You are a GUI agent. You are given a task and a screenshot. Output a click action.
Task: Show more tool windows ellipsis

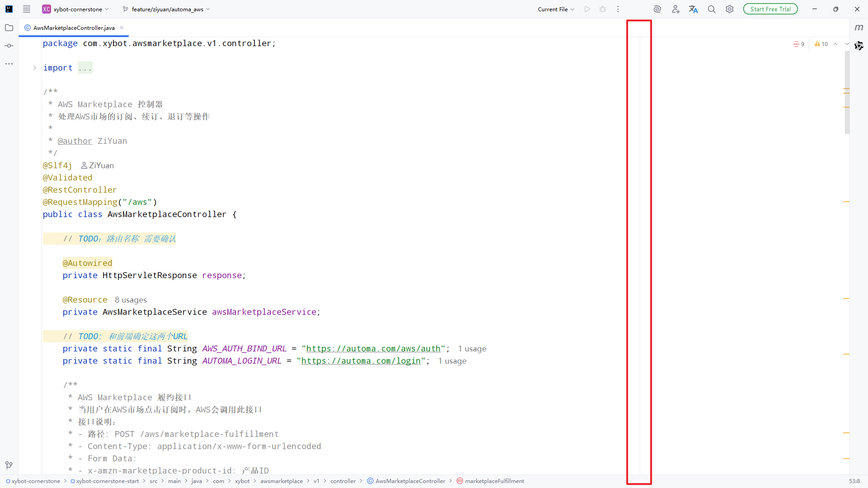point(9,64)
